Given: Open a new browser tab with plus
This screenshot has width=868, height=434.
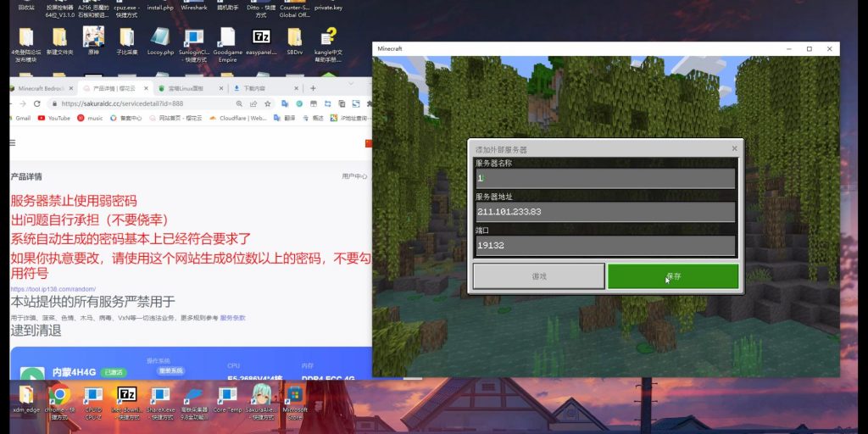Looking at the screenshot, I should pos(313,88).
